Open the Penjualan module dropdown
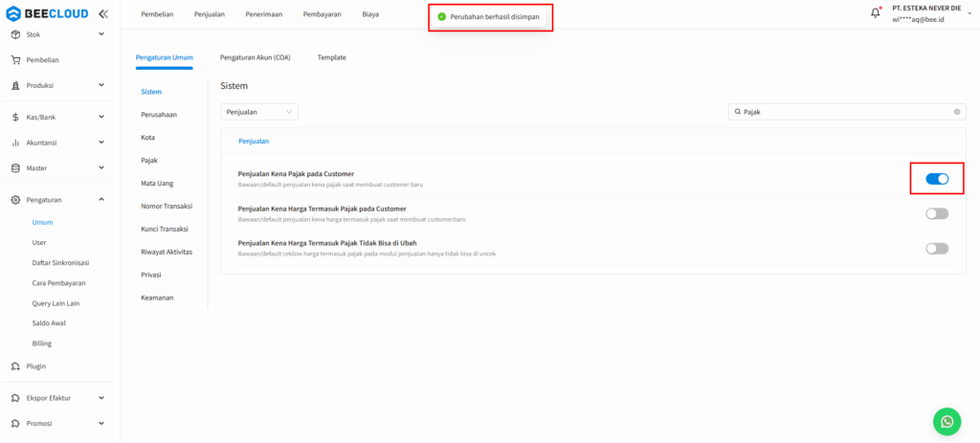This screenshot has width=980, height=443. pos(259,112)
